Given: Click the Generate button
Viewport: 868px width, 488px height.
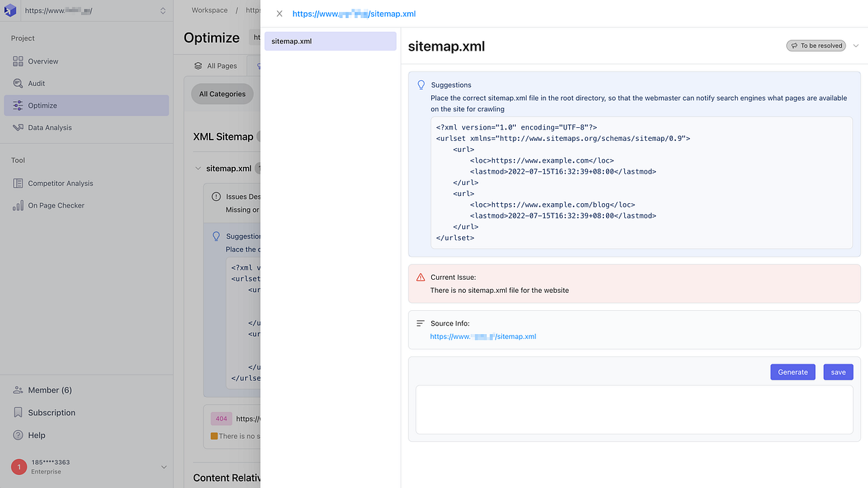Looking at the screenshot, I should pos(793,372).
